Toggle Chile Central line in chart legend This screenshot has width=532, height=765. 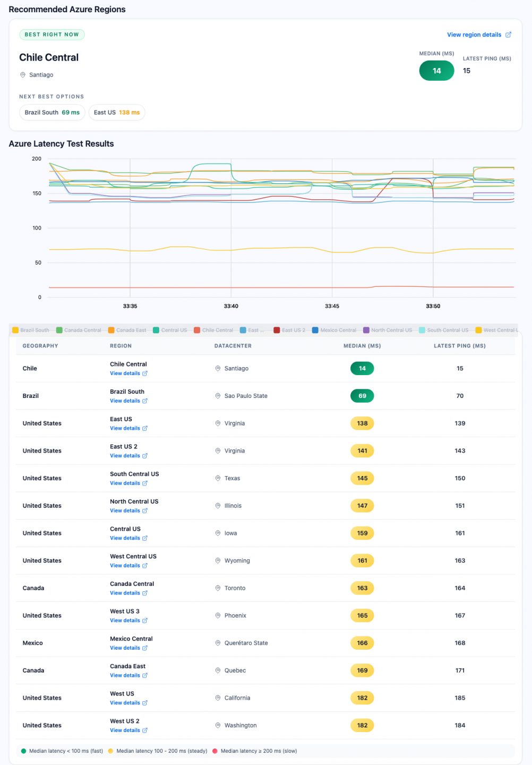(213, 330)
